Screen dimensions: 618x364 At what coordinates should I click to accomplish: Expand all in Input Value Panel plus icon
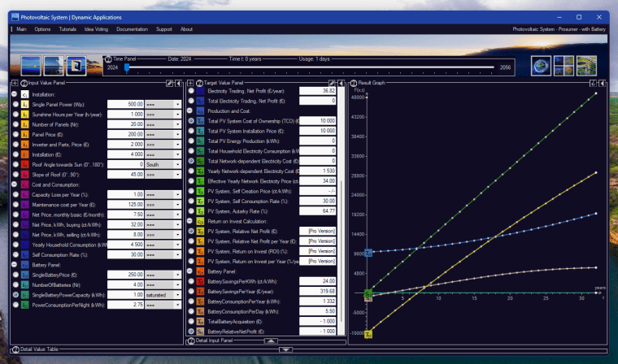pyautogui.click(x=15, y=83)
